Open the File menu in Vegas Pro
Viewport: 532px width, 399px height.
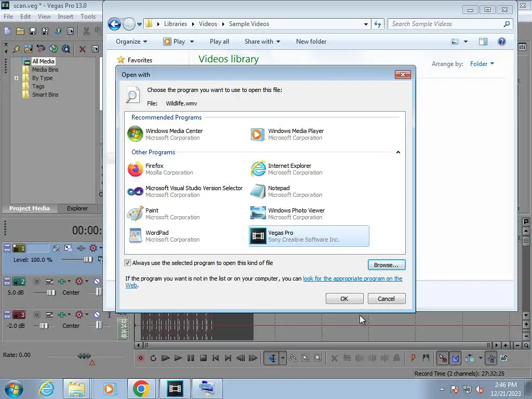[x=8, y=16]
